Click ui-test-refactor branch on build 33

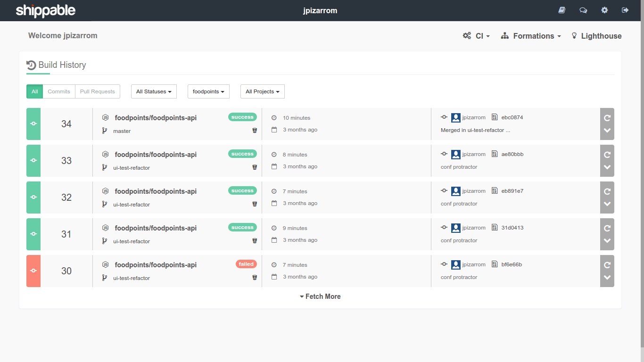tap(132, 168)
